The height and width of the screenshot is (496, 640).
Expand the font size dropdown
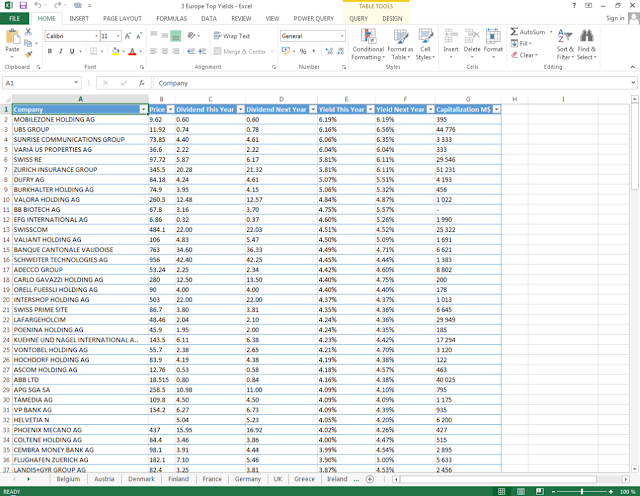(118, 36)
